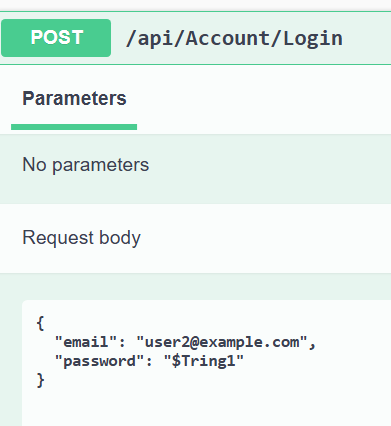Place cursor in the "$Tring1" value
The image size is (391, 426).
(204, 361)
